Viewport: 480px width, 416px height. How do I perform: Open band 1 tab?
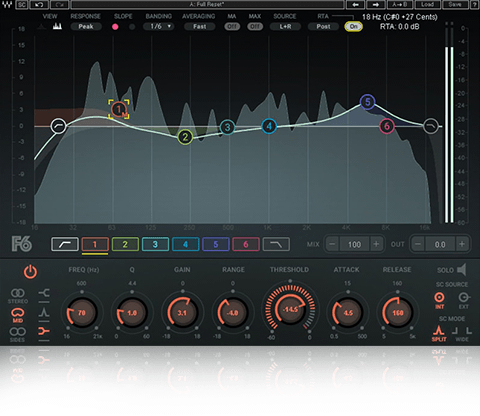95,244
